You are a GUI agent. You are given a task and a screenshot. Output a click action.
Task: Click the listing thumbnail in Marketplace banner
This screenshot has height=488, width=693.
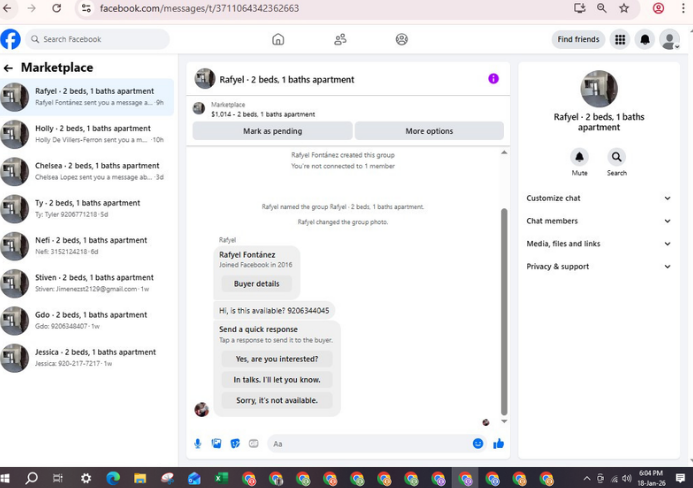199,108
